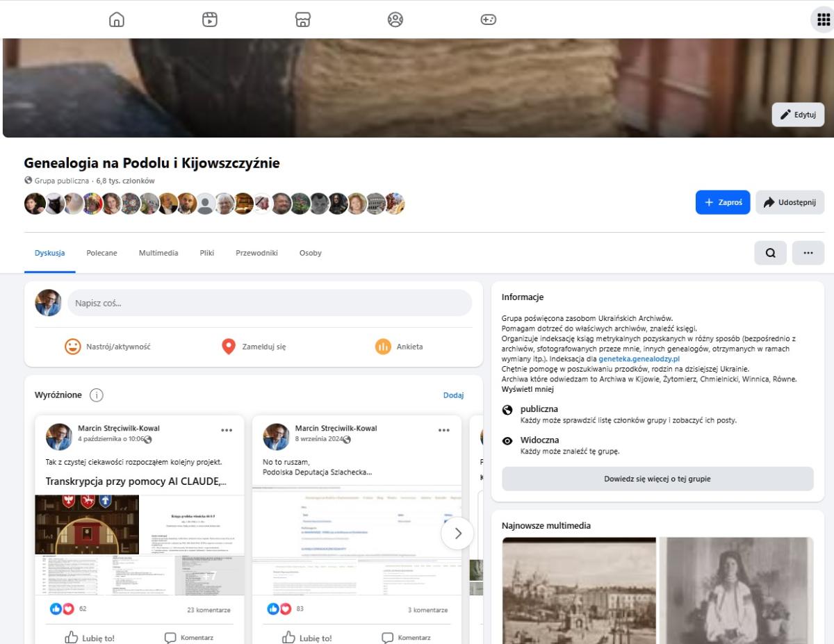The height and width of the screenshot is (644, 834).
Task: Open the Marketplace icon
Action: click(302, 19)
